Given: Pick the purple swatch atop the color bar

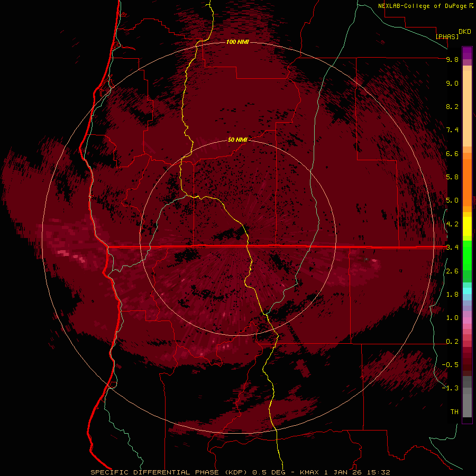Looking at the screenshot, I should 467,53.
